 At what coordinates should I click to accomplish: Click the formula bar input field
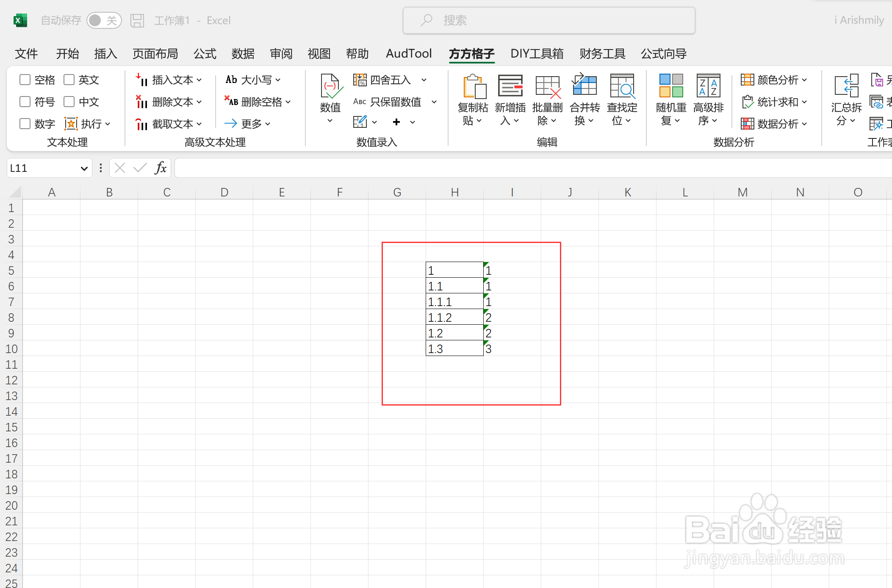pos(533,168)
